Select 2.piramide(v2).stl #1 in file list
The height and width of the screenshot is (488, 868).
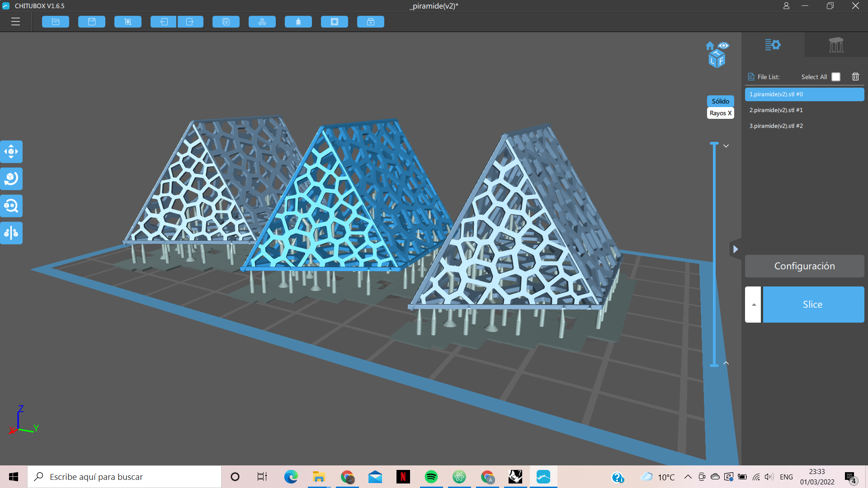(805, 110)
